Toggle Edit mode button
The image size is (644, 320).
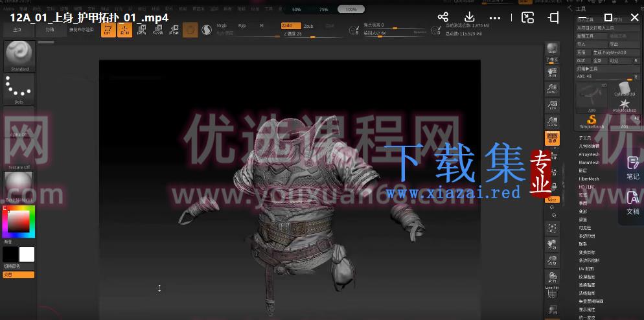(x=108, y=30)
